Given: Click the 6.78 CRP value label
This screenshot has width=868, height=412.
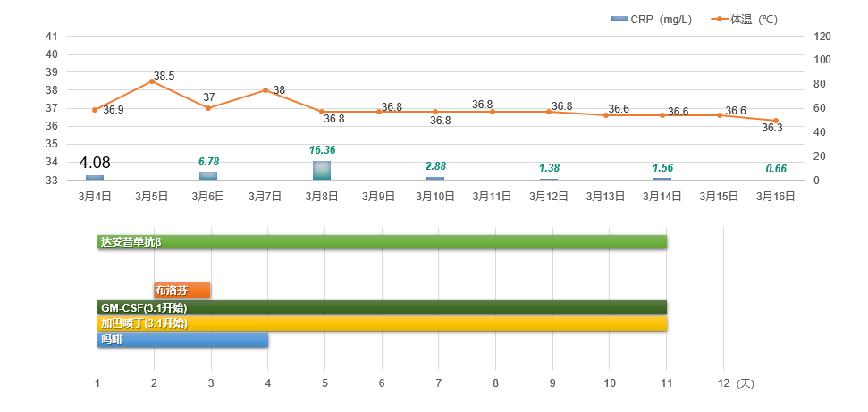Looking at the screenshot, I should pos(208,162).
